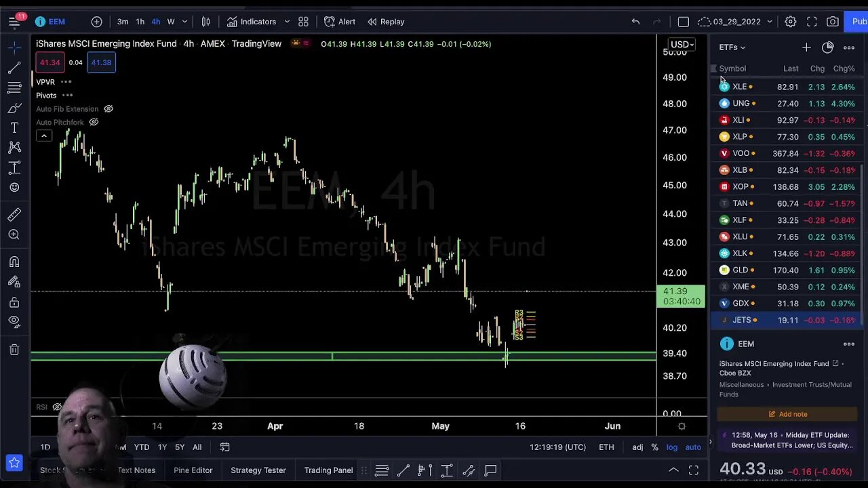Viewport: 868px width, 488px height.
Task: Select GLD in the watchlist
Action: click(x=787, y=270)
